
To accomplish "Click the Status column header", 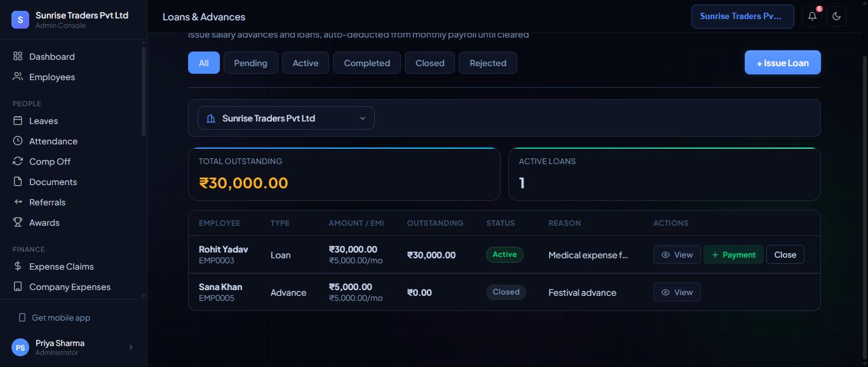I will (x=501, y=223).
